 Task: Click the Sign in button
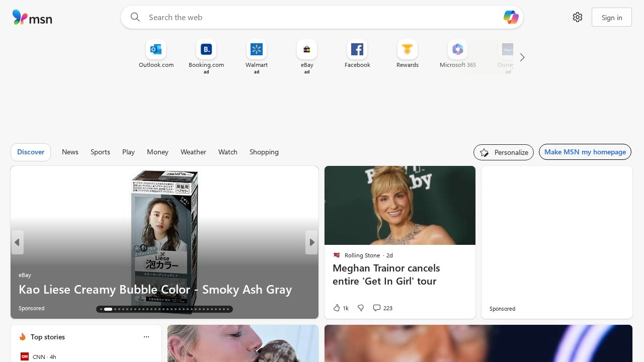point(612,17)
